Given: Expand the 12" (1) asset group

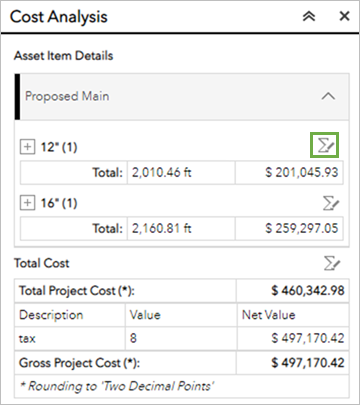Looking at the screenshot, I should click(x=27, y=147).
